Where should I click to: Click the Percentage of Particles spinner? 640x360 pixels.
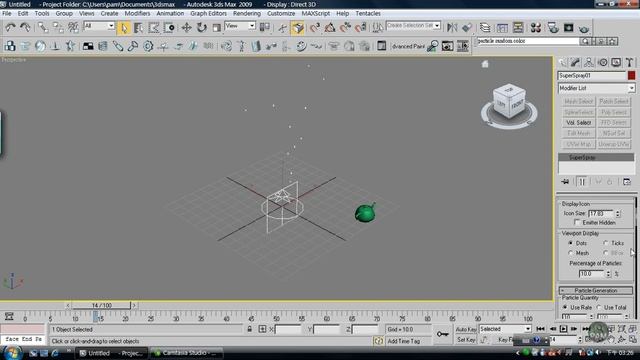[608, 274]
